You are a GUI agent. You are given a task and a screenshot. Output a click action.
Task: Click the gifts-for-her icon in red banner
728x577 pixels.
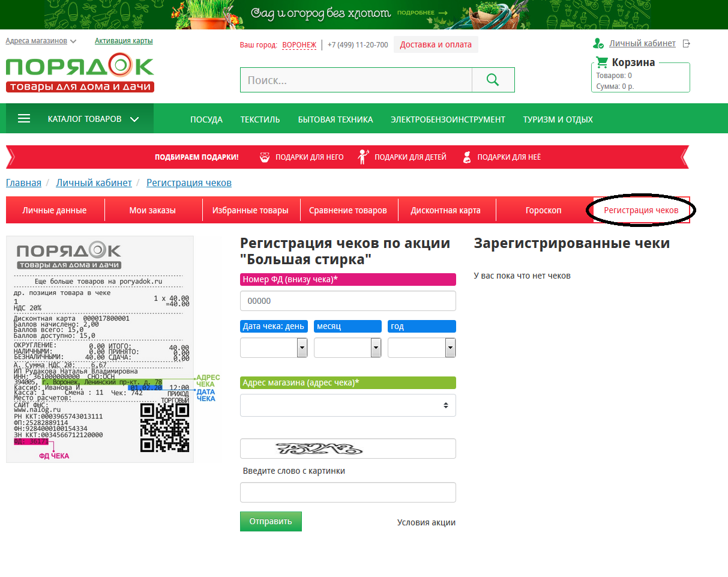tap(467, 157)
